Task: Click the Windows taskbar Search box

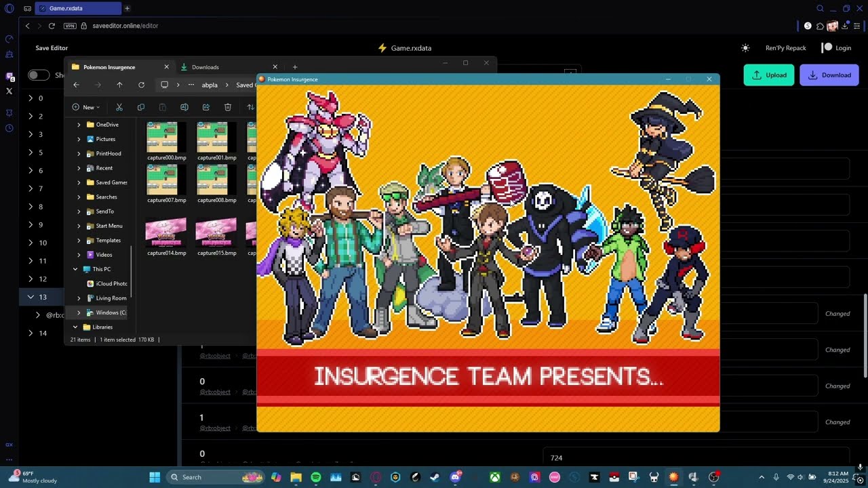Action: [214, 477]
